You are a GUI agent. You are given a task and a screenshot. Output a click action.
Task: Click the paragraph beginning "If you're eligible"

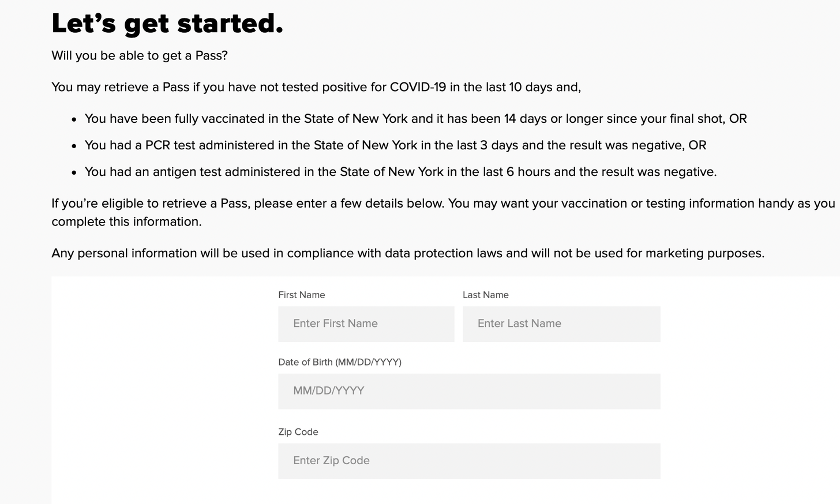442,212
